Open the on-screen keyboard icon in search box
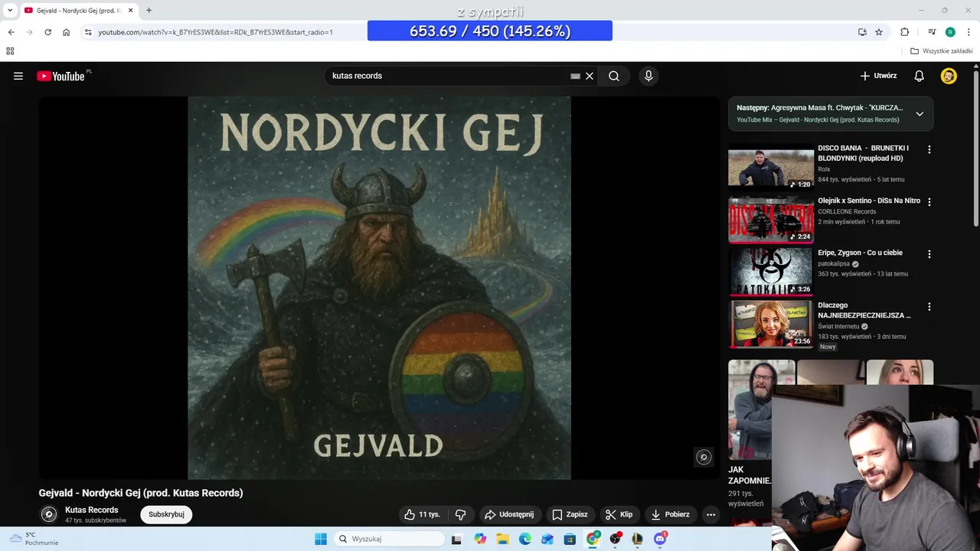This screenshot has height=551, width=980. pos(575,77)
